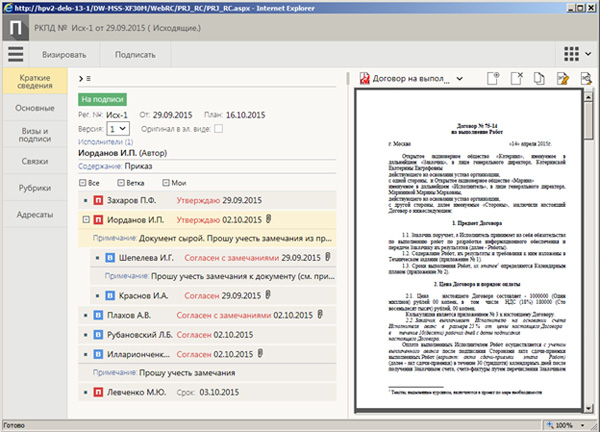Click the add new file icon
Screen dimensions: 600x432
click(493, 78)
